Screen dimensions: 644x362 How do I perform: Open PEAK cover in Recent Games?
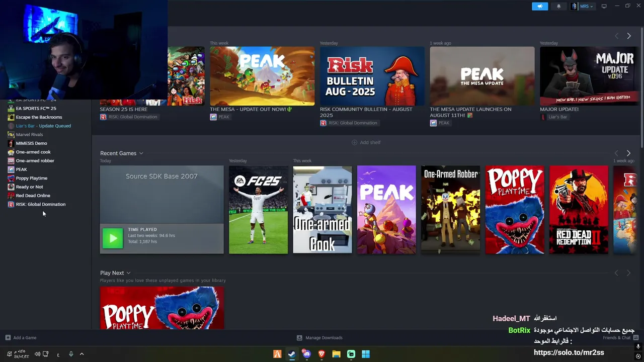tap(386, 210)
